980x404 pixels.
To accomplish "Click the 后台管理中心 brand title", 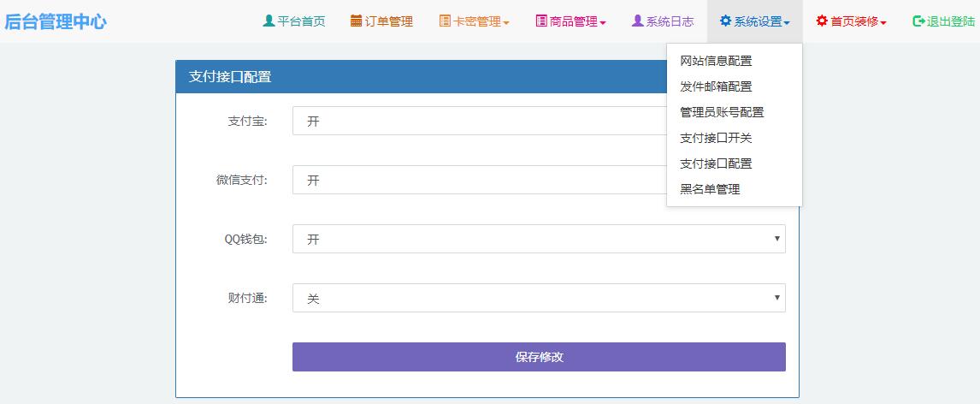I will (x=56, y=22).
